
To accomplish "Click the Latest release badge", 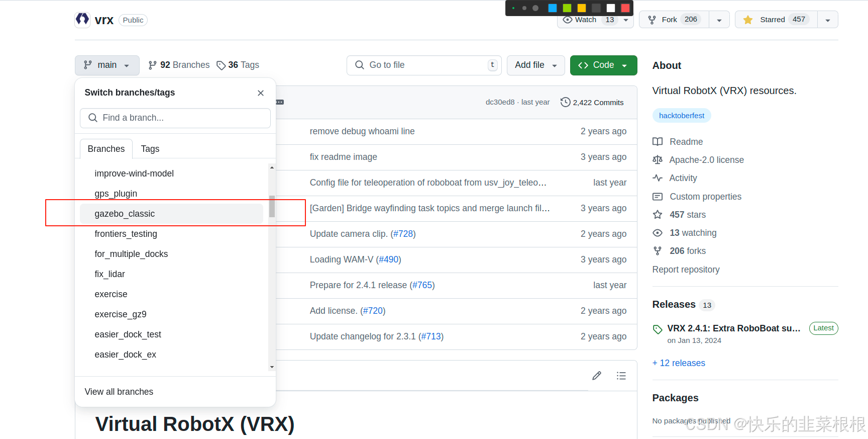I will click(823, 328).
